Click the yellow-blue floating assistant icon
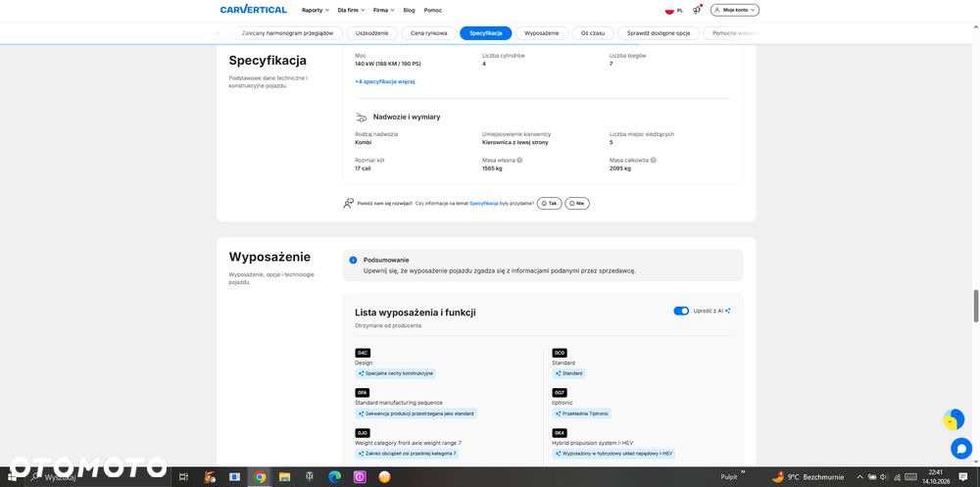 (x=954, y=419)
